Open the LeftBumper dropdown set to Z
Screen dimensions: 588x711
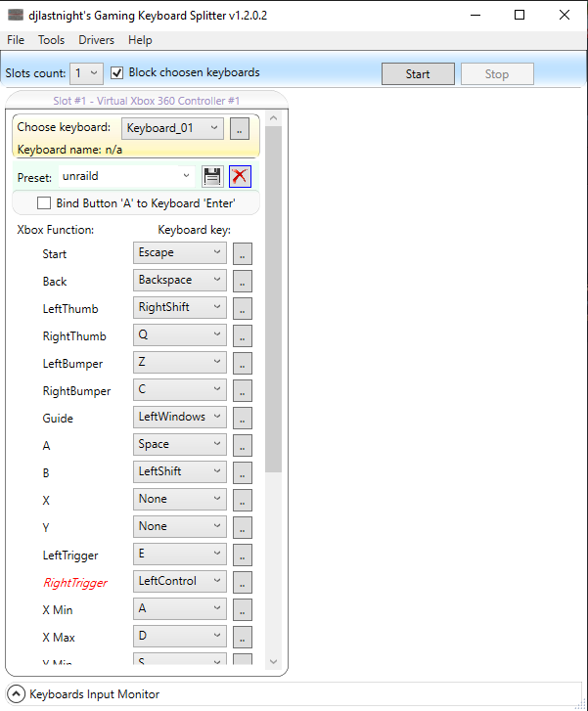(180, 362)
